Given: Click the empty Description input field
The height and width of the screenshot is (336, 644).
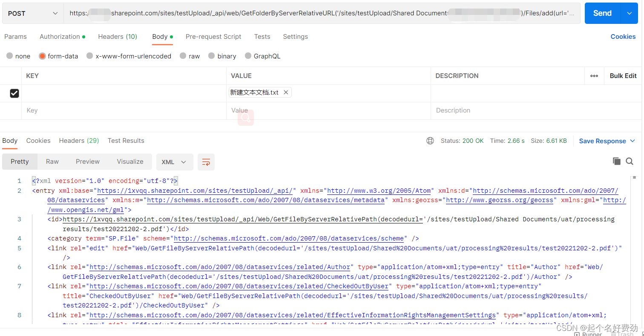Looking at the screenshot, I should tap(536, 110).
